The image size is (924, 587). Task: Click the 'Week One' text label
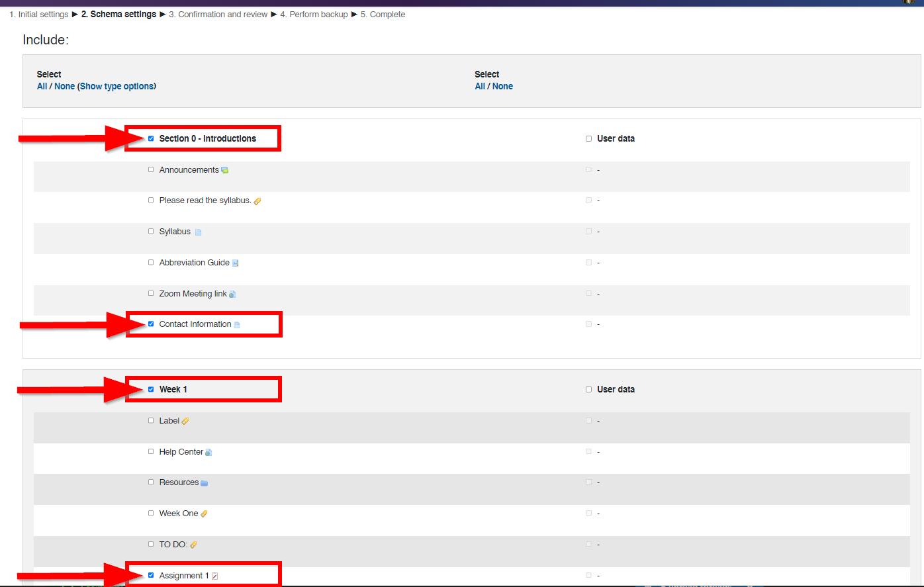(179, 513)
